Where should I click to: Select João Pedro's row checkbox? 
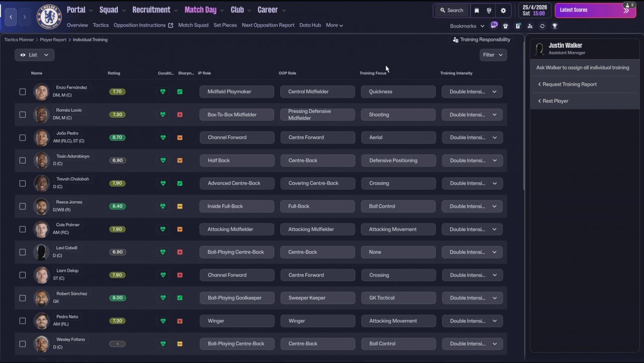coord(22,137)
